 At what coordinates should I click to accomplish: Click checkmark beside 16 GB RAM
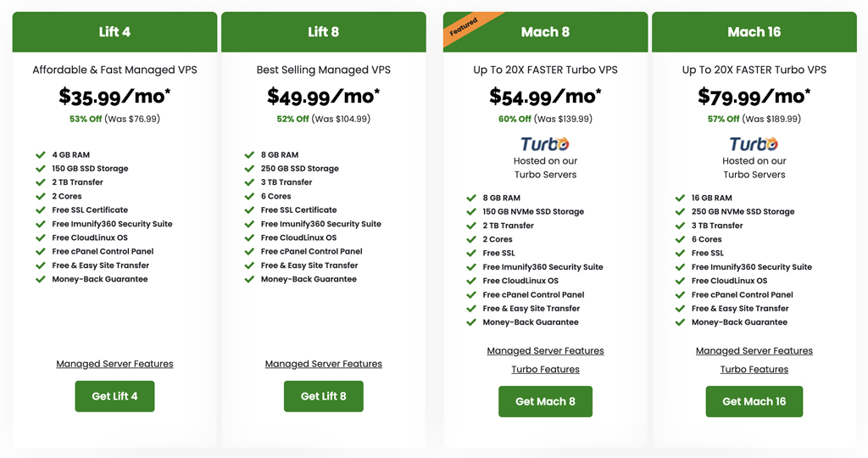pyautogui.click(x=680, y=198)
